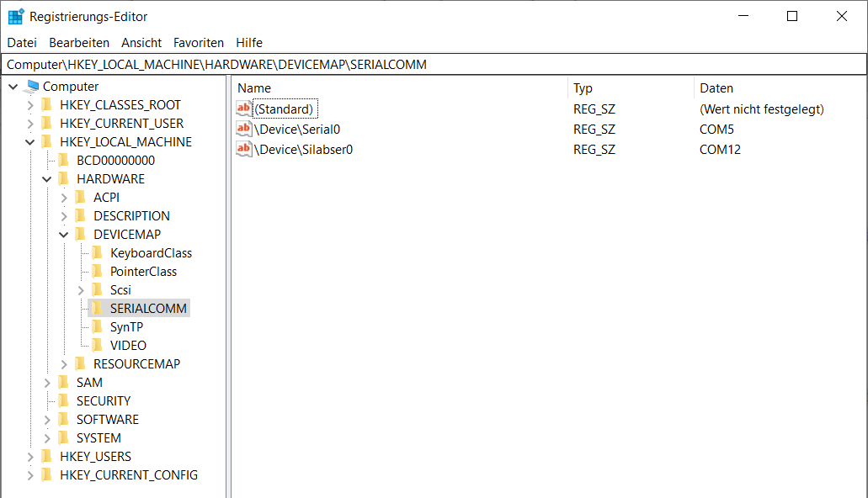Select the (Standard) value name

click(284, 109)
